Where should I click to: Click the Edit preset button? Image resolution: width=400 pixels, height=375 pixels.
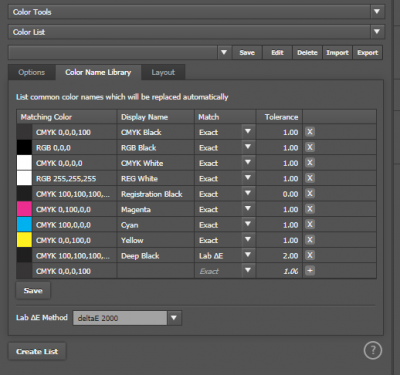277,53
